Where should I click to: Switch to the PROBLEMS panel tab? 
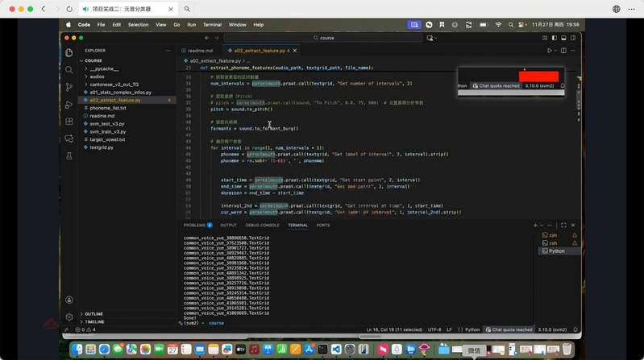195,226
